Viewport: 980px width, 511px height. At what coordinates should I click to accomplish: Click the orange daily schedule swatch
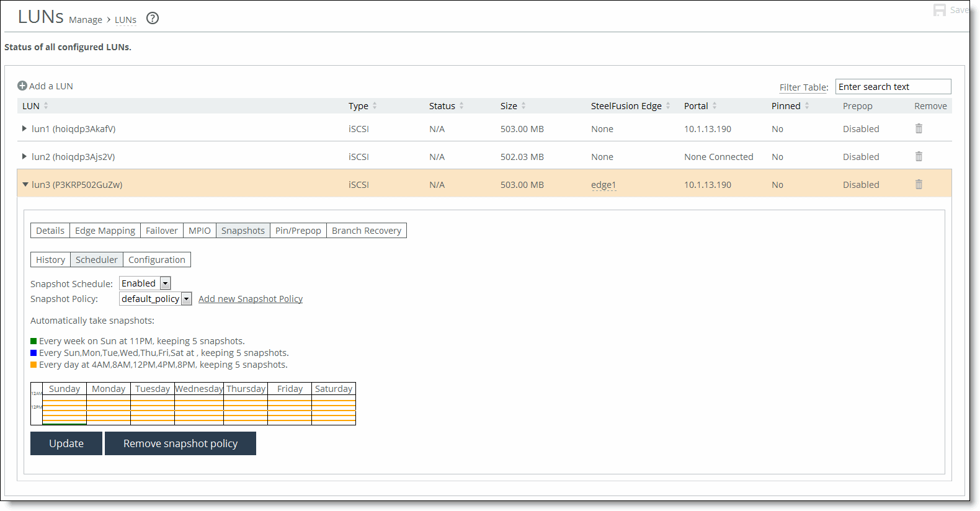click(33, 365)
